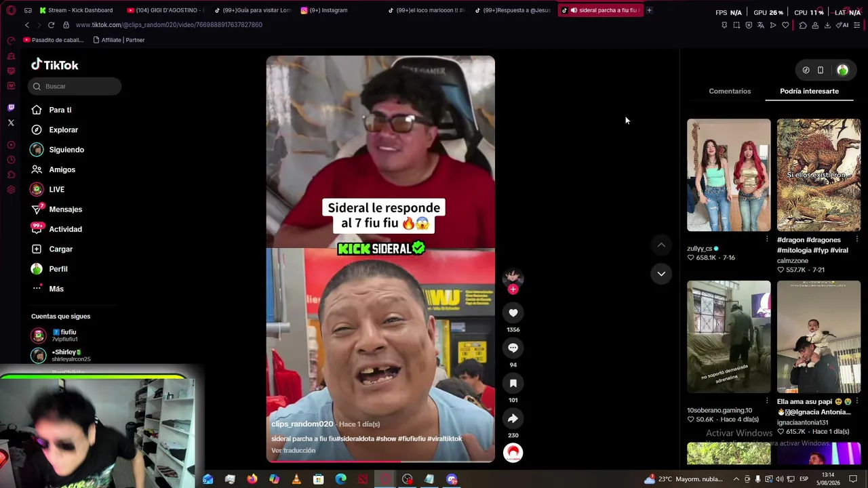Toggle the microphone icon in system tray
The image size is (868, 488).
click(x=758, y=479)
